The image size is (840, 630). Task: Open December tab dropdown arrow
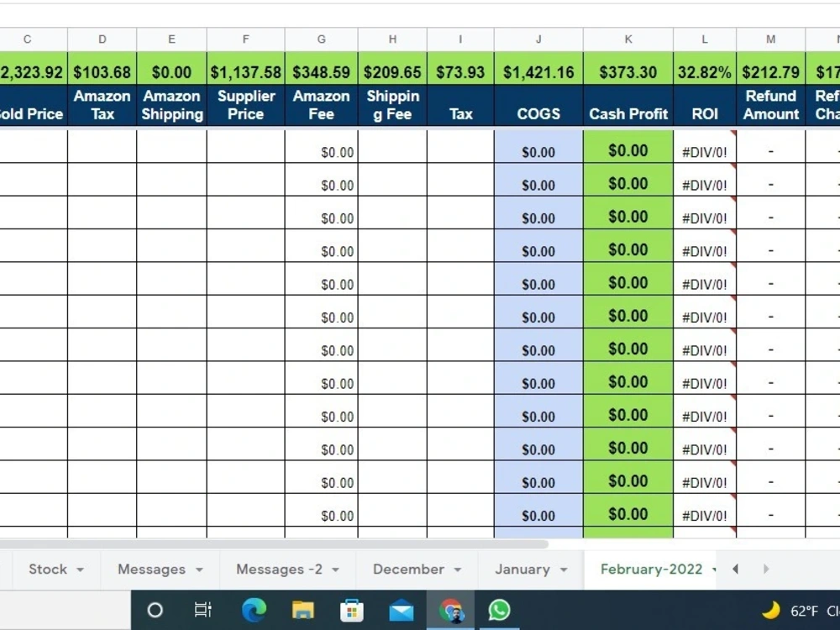click(x=458, y=570)
